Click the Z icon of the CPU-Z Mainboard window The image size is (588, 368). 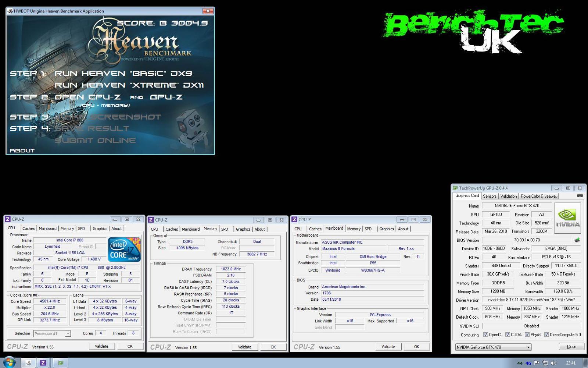coord(294,219)
